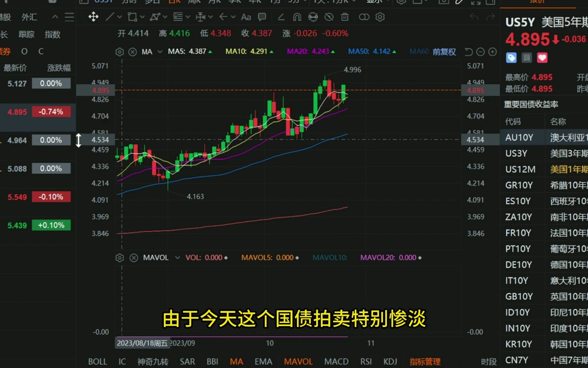This screenshot has width=588, height=368.
Task: Open MA indicator settings gear
Action: pos(119,52)
